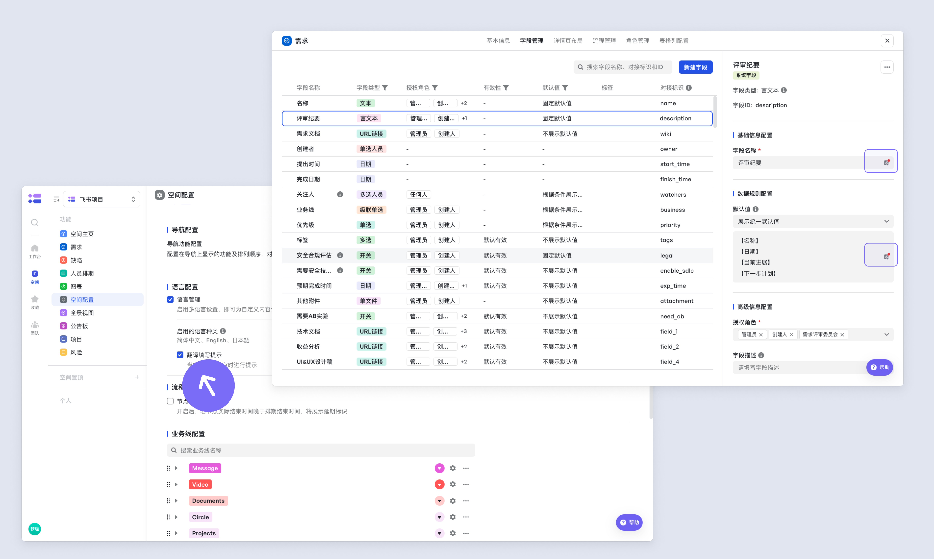
Task: Filter the 字段类型 column
Action: coord(385,88)
